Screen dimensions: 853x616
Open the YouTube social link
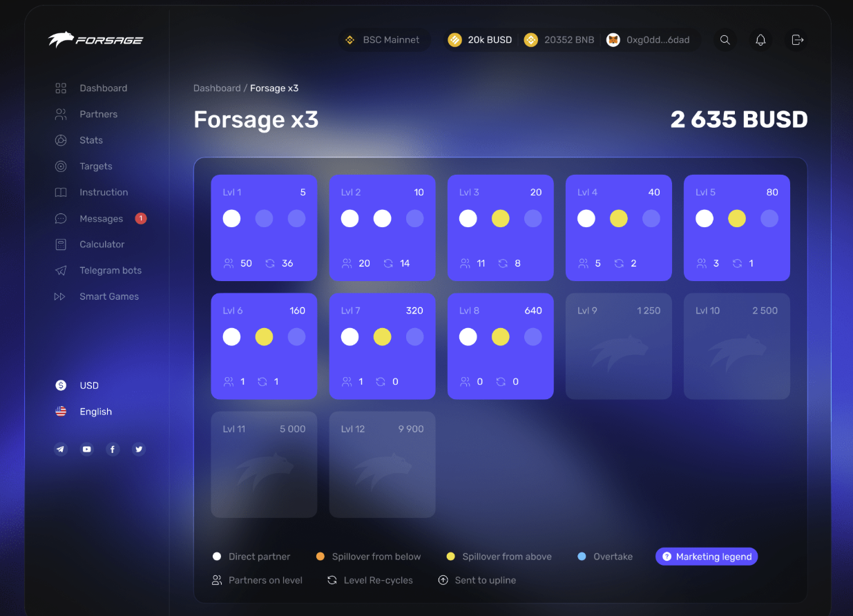(87, 449)
